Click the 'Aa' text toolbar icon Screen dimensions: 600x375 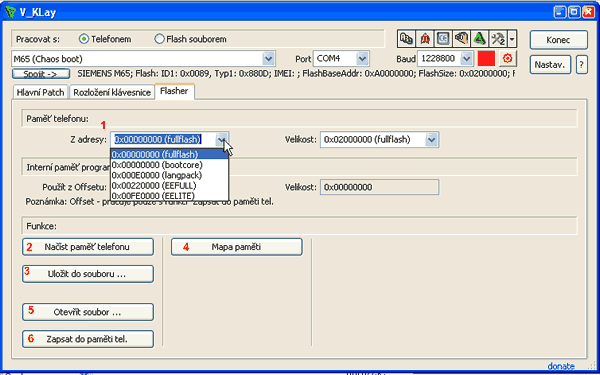(x=406, y=39)
